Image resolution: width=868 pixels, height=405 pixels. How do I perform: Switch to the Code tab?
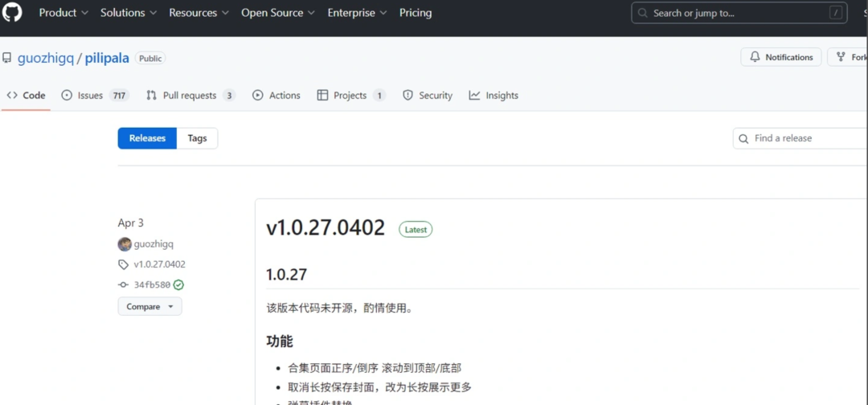26,95
